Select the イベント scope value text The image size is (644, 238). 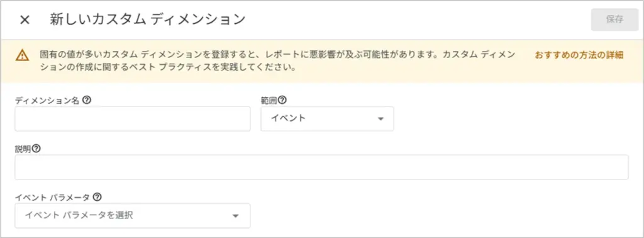[x=288, y=118]
